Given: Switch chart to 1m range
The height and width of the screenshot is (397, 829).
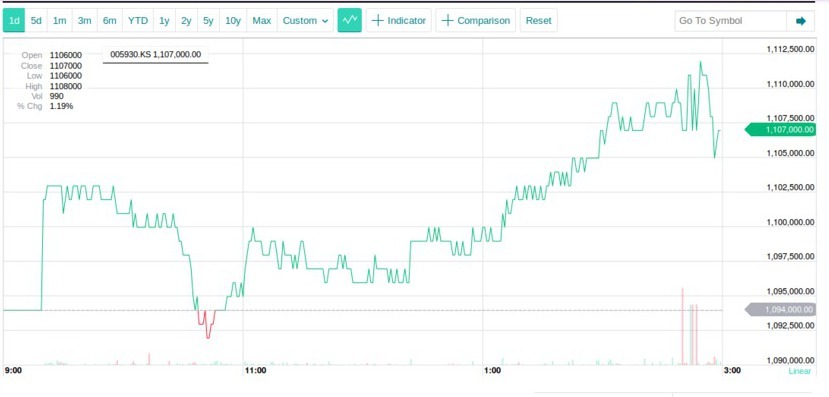Looking at the screenshot, I should click(60, 21).
